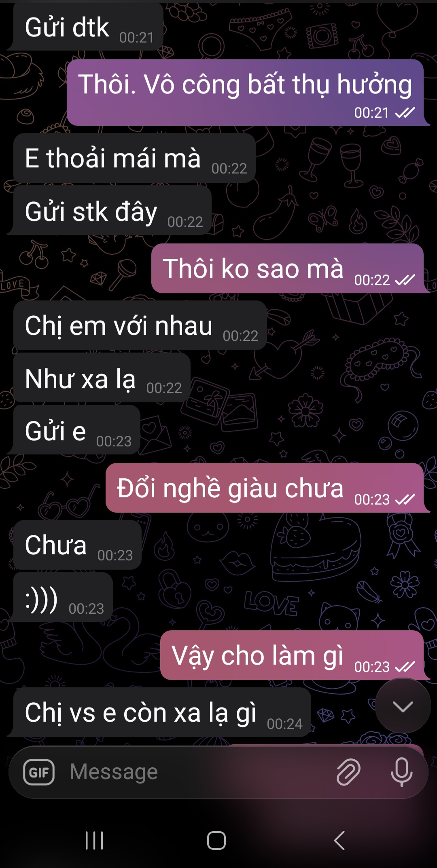
Task: Select the "Vậy cho làm gì" message
Action: point(292,655)
